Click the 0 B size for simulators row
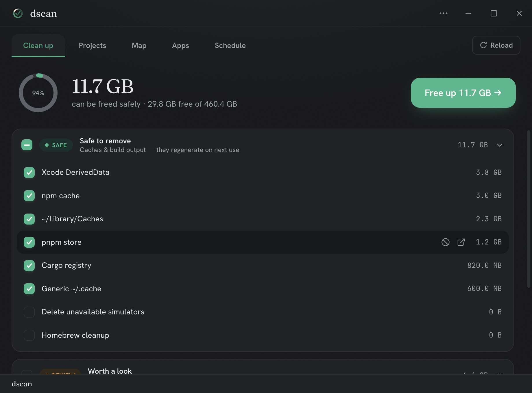Viewport: 532px width, 393px height. coord(495,312)
